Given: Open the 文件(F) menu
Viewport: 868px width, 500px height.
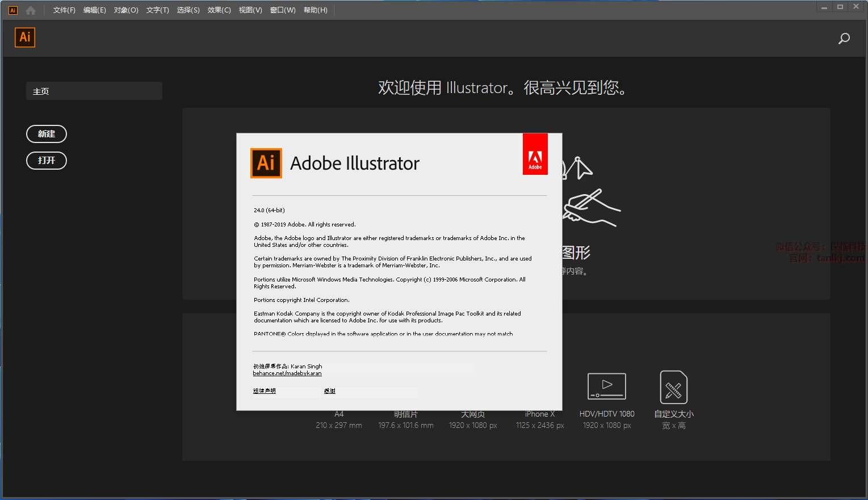Looking at the screenshot, I should click(x=64, y=10).
